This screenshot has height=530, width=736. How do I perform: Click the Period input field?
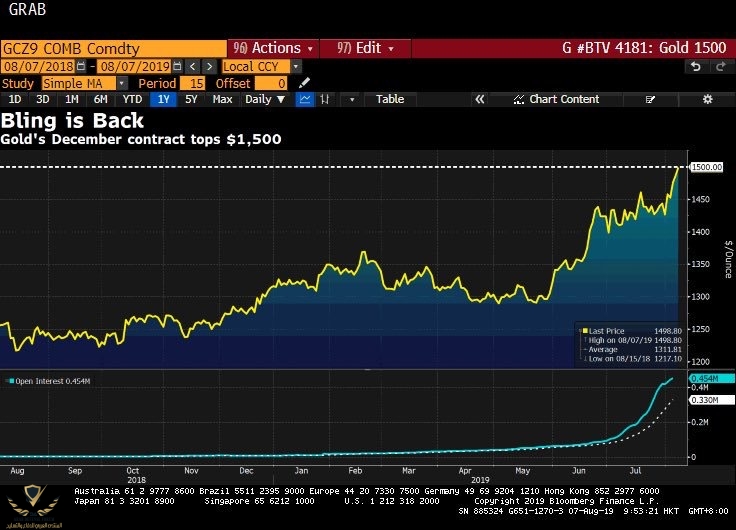[193, 83]
